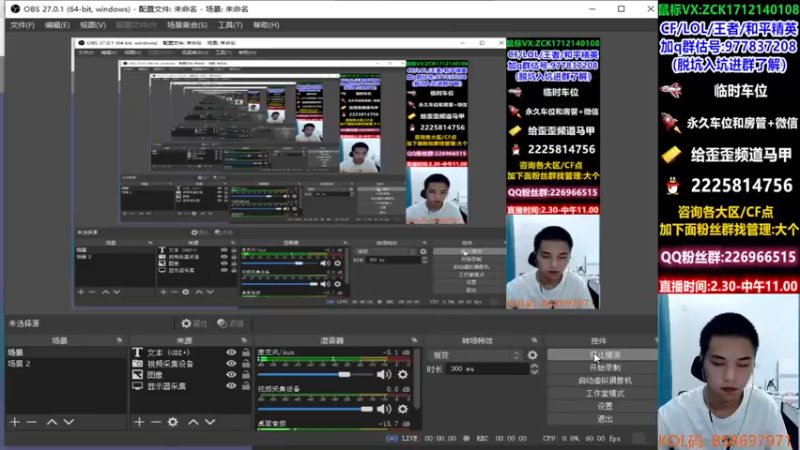Screen dimensions: 800x450
Task: Lock the 文本 (GDI+) source
Action: coord(246,352)
